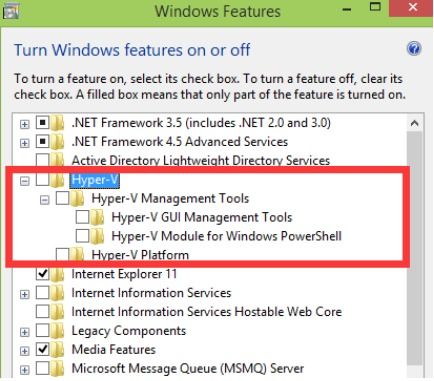
Task: Tick the Hyper-V Platform checkbox
Action: pos(62,255)
